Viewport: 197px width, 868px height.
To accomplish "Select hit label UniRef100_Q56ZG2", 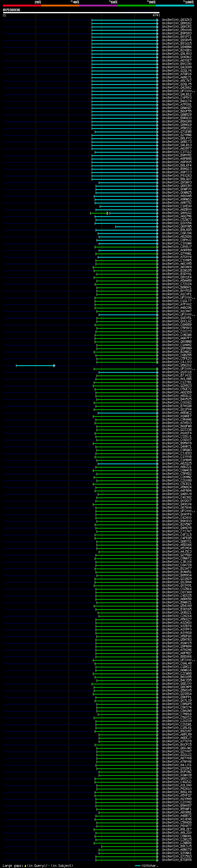I will click(177, 365).
